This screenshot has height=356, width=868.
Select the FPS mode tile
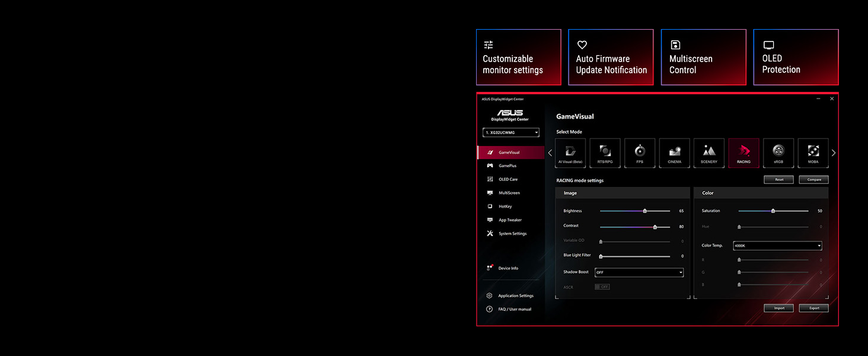pos(640,153)
